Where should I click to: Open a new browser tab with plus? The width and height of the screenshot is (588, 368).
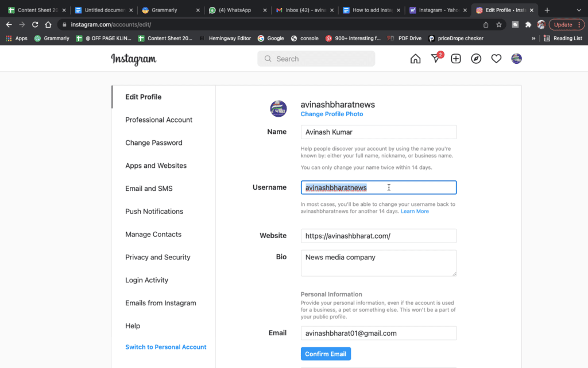(x=547, y=10)
